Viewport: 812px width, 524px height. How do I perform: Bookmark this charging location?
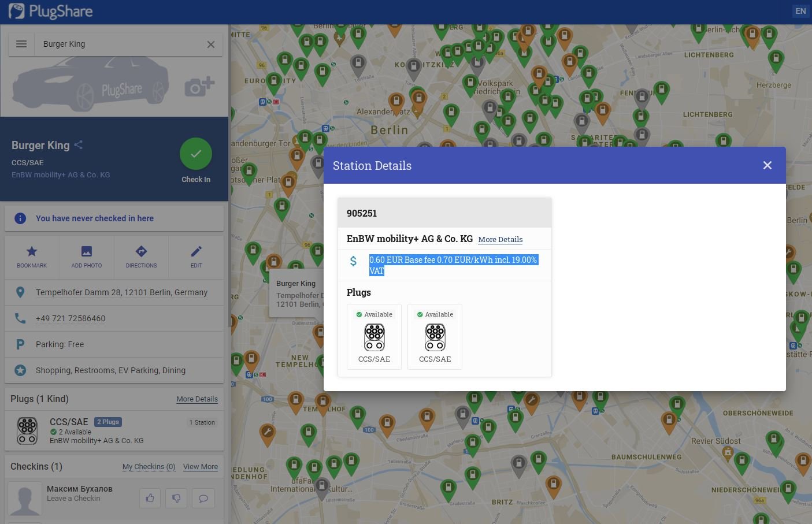click(32, 257)
